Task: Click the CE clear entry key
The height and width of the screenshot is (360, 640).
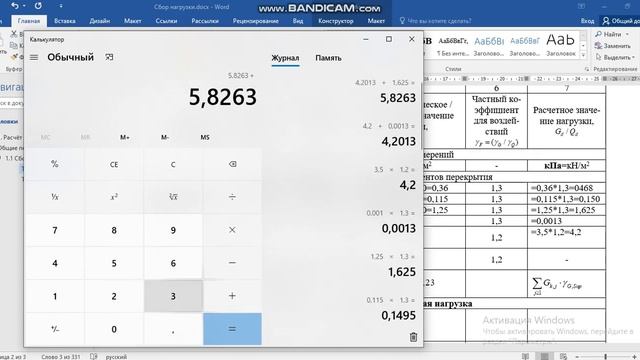Action: pos(114,164)
